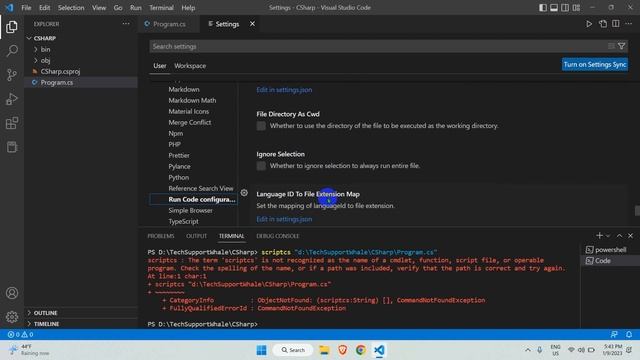Open the Selection menu
The width and height of the screenshot is (640, 360).
(x=71, y=8)
